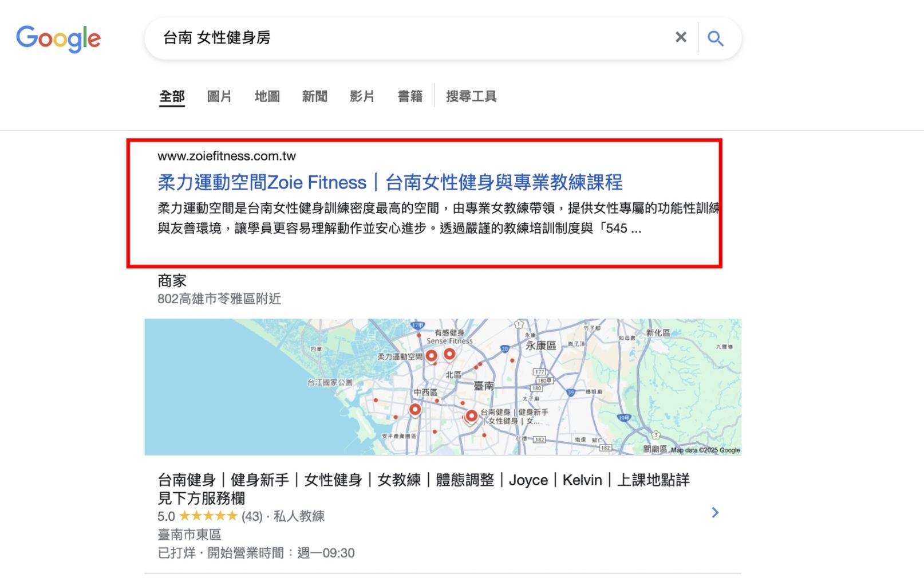
Task: Click the blue magnifier search icon
Action: (x=716, y=38)
